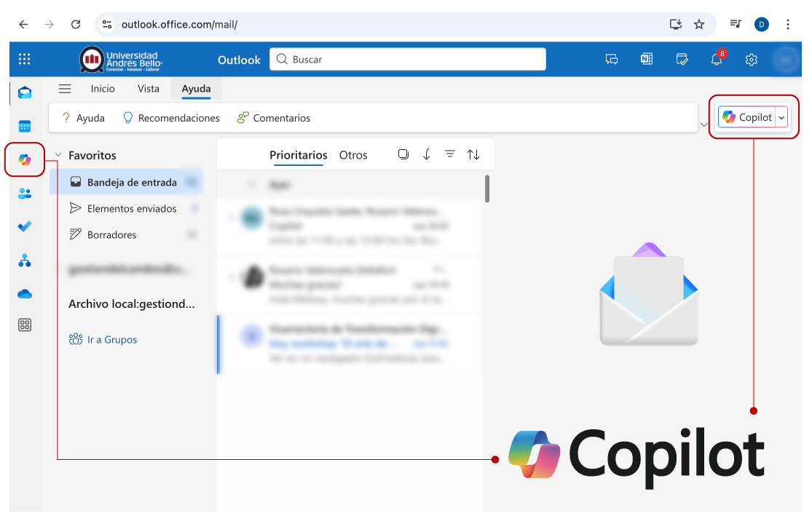
Task: Show the Prioritarios inbox tab
Action: click(299, 155)
